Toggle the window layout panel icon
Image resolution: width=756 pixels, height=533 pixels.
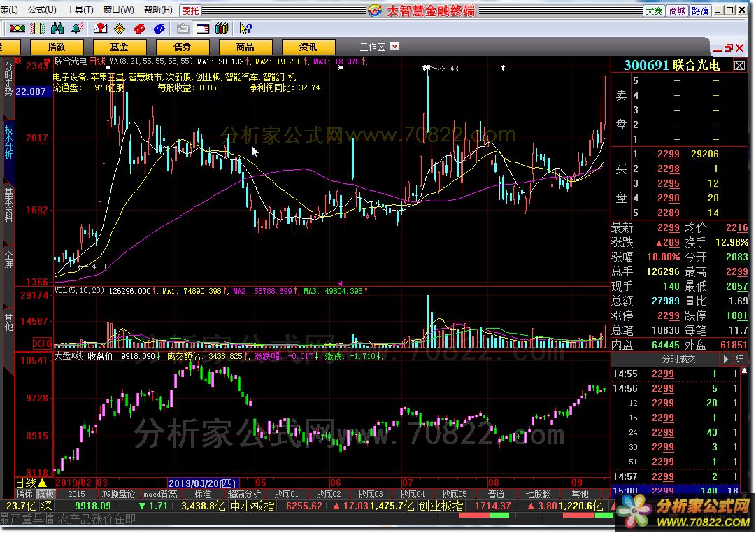coord(203,29)
